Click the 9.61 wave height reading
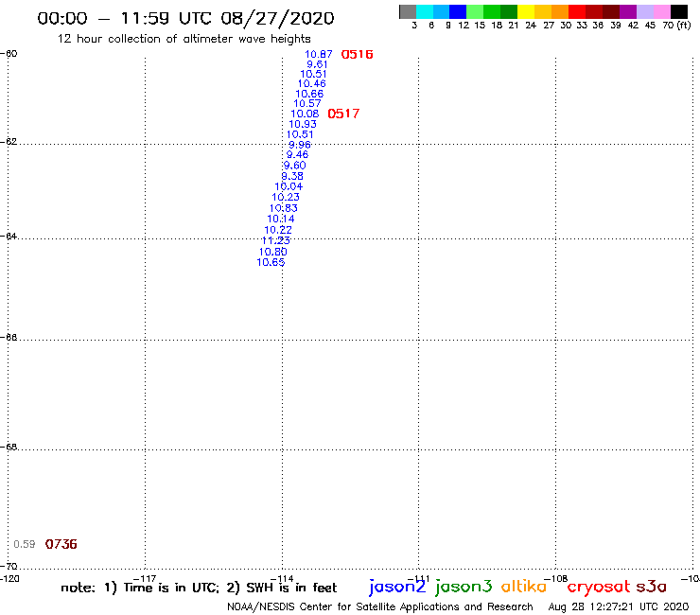The image size is (700, 615). (317, 64)
